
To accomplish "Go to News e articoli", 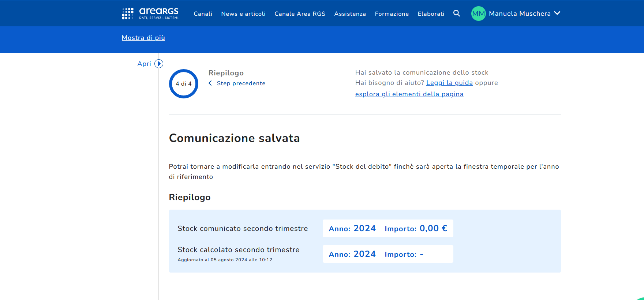I will (x=243, y=14).
